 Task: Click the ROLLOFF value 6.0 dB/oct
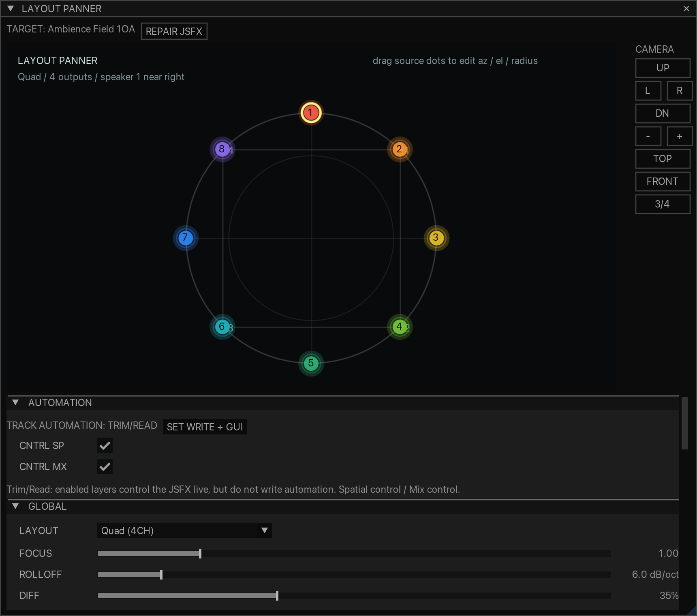655,574
